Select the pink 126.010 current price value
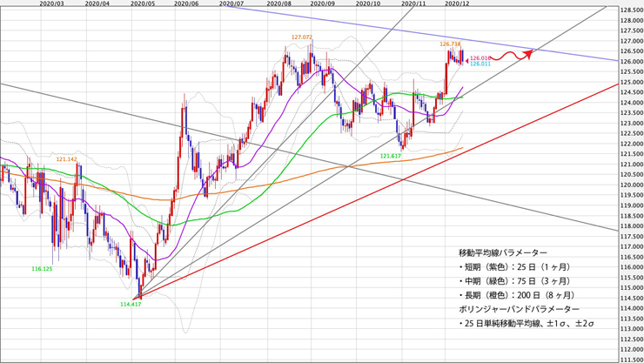The height and width of the screenshot is (363, 644). (480, 58)
